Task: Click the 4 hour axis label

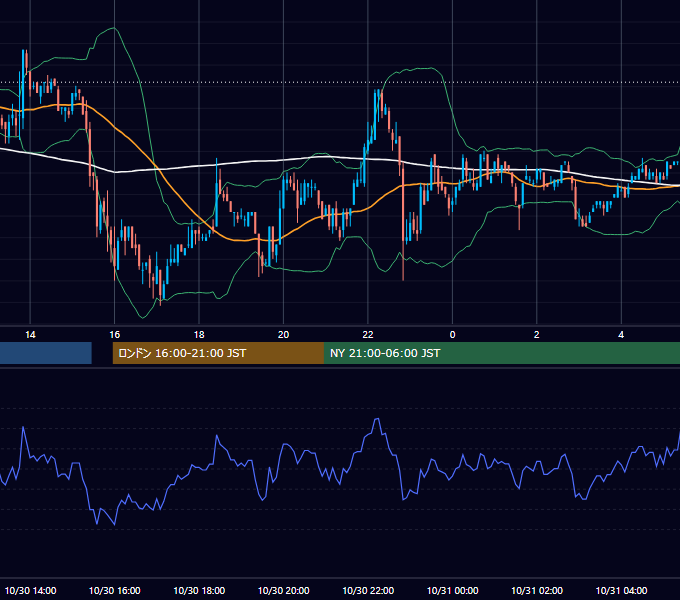Action: 621,335
